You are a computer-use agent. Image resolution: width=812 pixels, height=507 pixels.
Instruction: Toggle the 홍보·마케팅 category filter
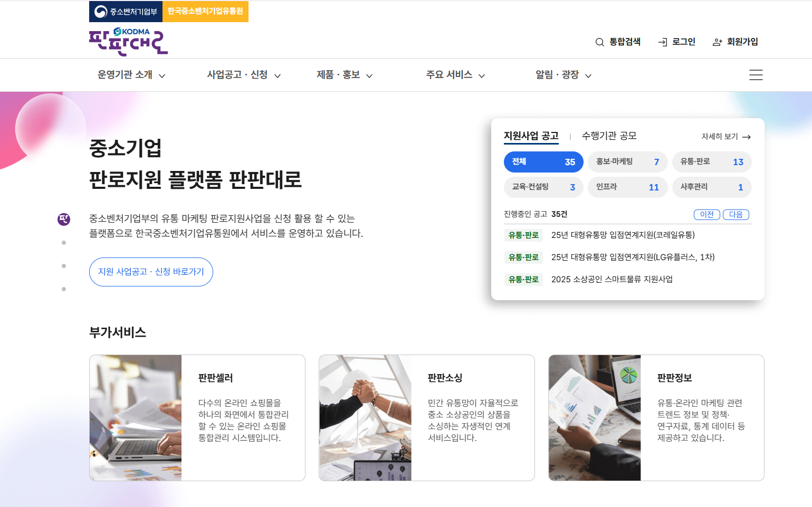(x=627, y=162)
